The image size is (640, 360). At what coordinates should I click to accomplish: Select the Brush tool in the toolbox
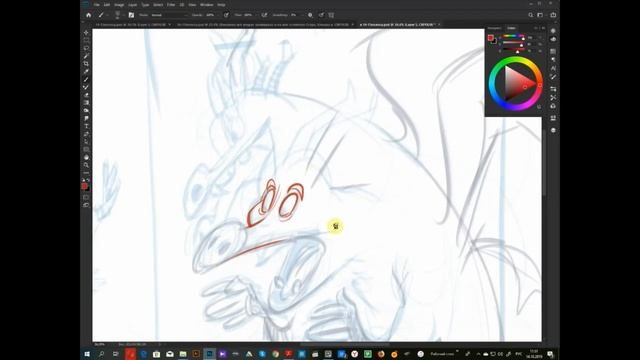[86, 80]
